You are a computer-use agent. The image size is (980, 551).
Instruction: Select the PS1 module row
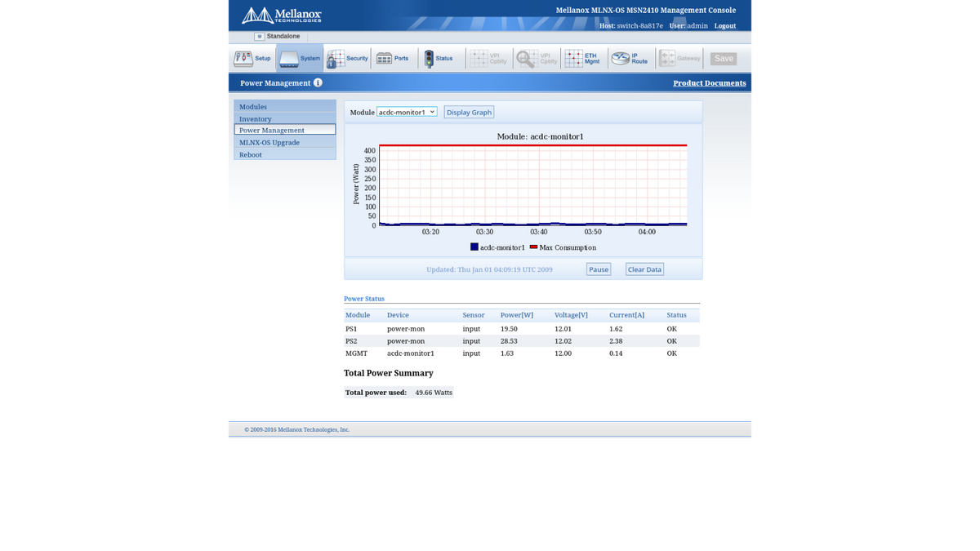522,329
